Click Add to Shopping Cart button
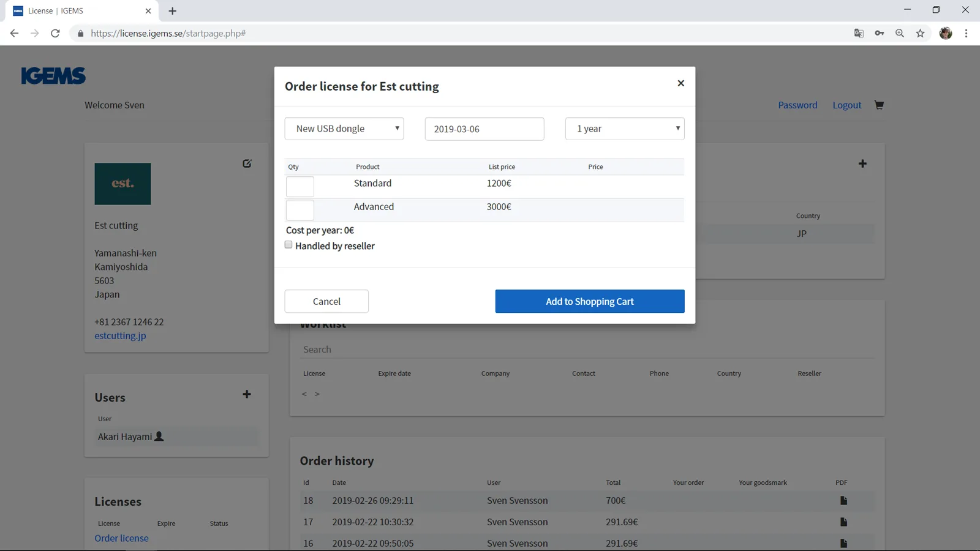980x551 pixels. pyautogui.click(x=589, y=301)
